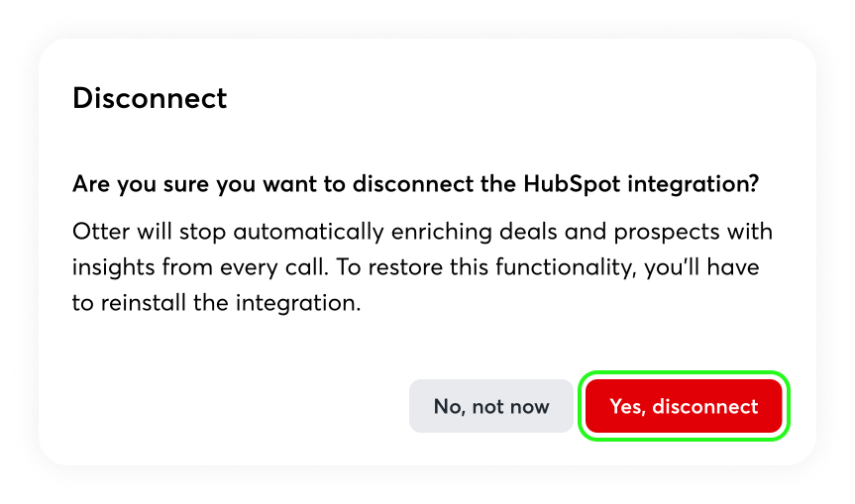This screenshot has height=504, width=855.
Task: Click the Disconnect dialog title
Action: 150,98
